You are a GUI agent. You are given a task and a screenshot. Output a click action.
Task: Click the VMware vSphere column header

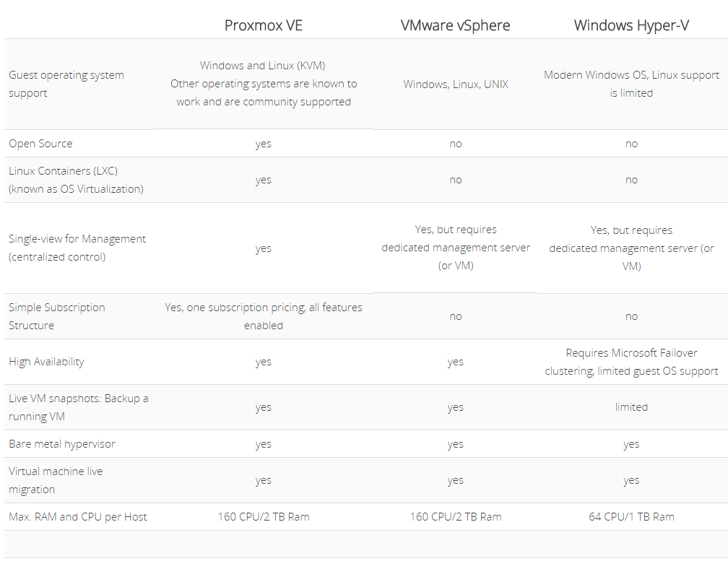click(x=455, y=25)
